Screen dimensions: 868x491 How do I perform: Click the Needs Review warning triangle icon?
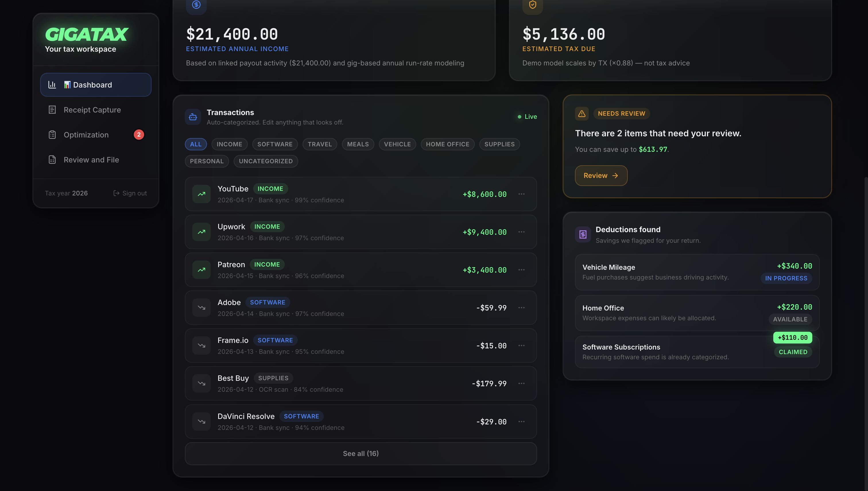582,114
